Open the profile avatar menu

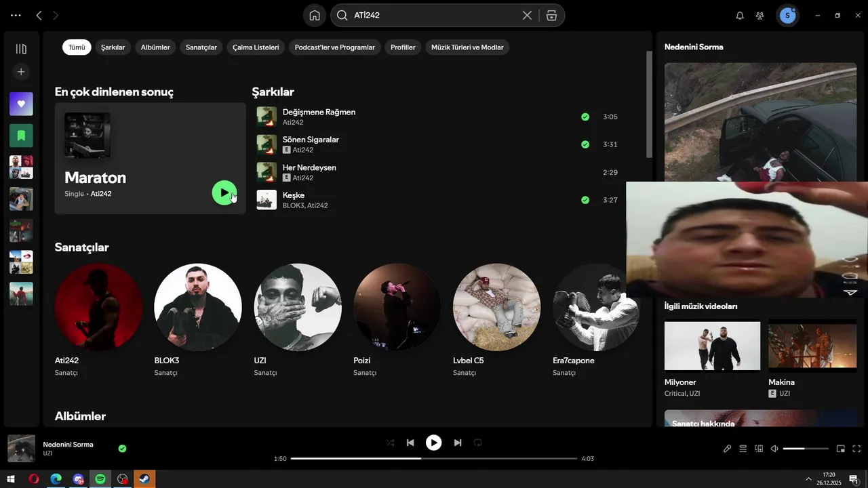click(787, 16)
